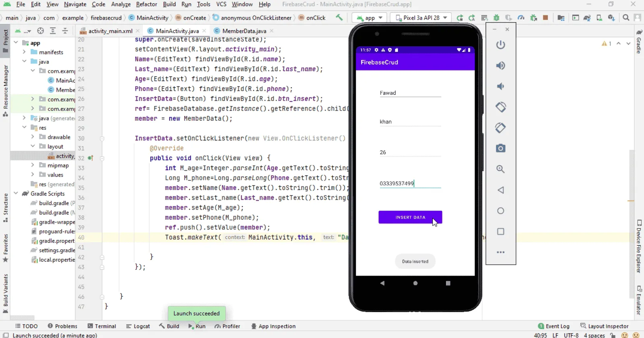Tap the INSERT DATA button
The height and width of the screenshot is (338, 644).
[x=410, y=217]
